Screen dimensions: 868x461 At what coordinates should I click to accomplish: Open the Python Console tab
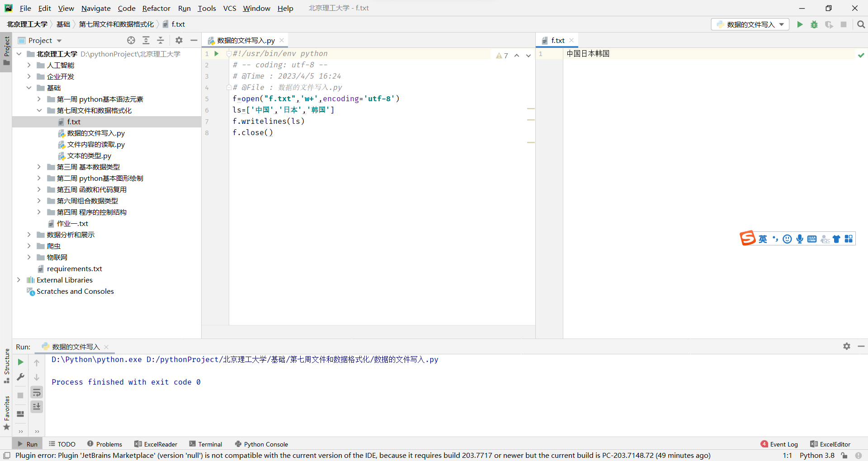coord(261,444)
